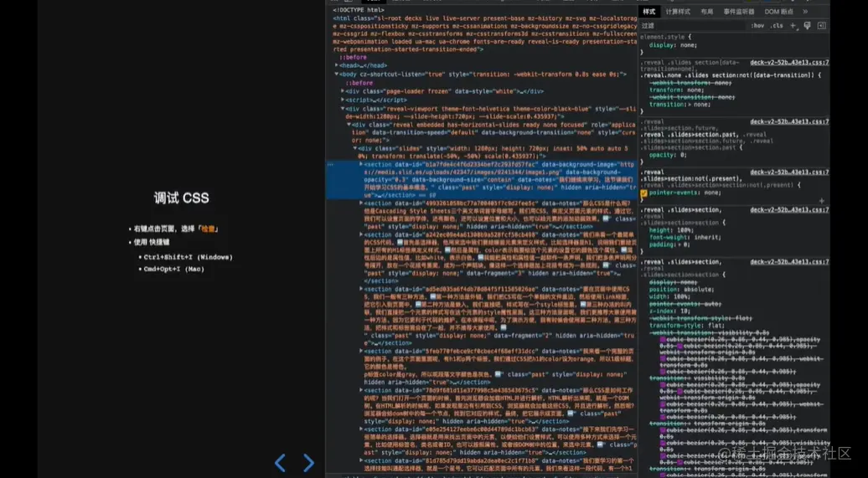Select the ::before pseudo-element under body
Screen dimensions: 868x478
click(359, 83)
